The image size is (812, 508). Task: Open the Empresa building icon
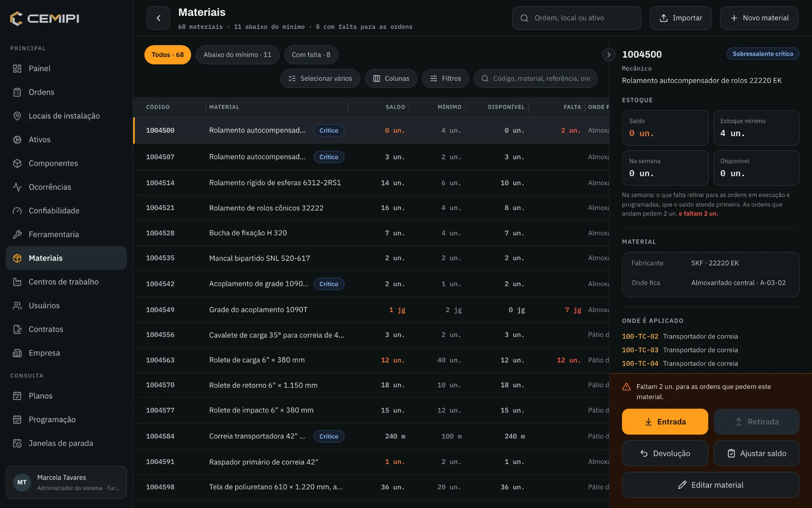(x=17, y=353)
